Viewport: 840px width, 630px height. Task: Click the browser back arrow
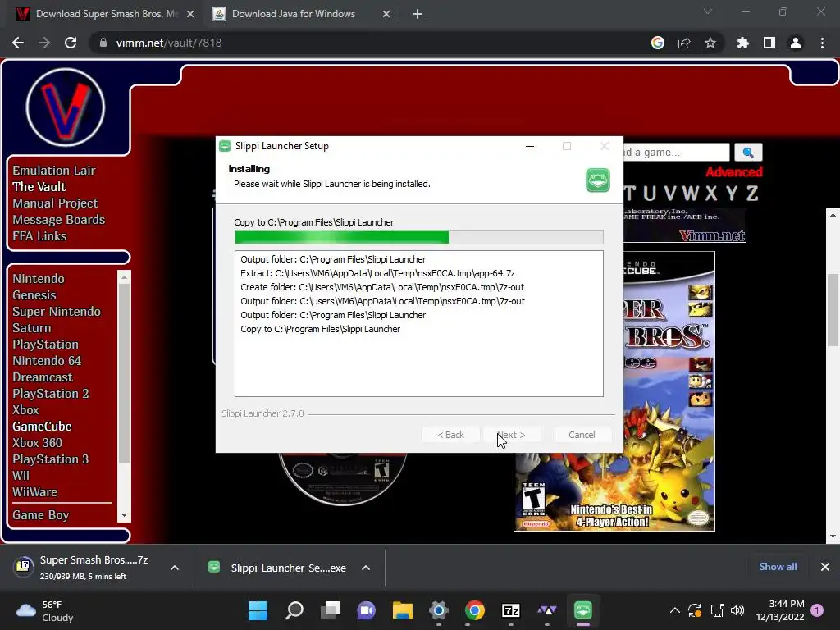click(18, 43)
